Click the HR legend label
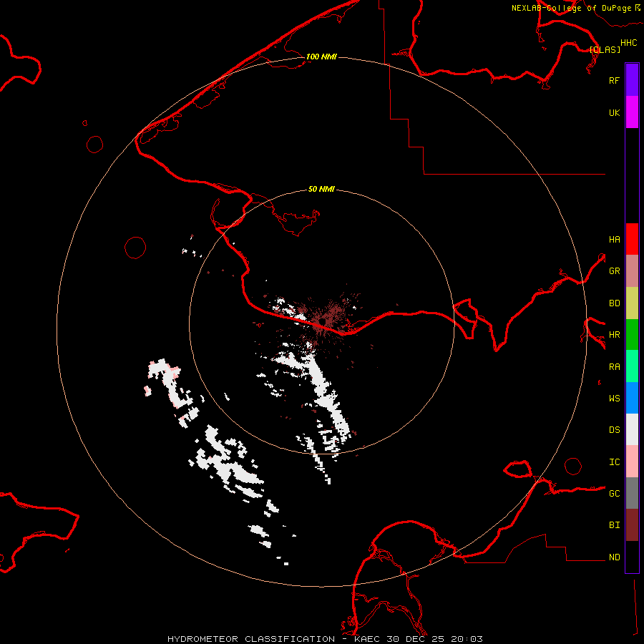Image resolution: width=644 pixels, height=644 pixels. click(614, 335)
